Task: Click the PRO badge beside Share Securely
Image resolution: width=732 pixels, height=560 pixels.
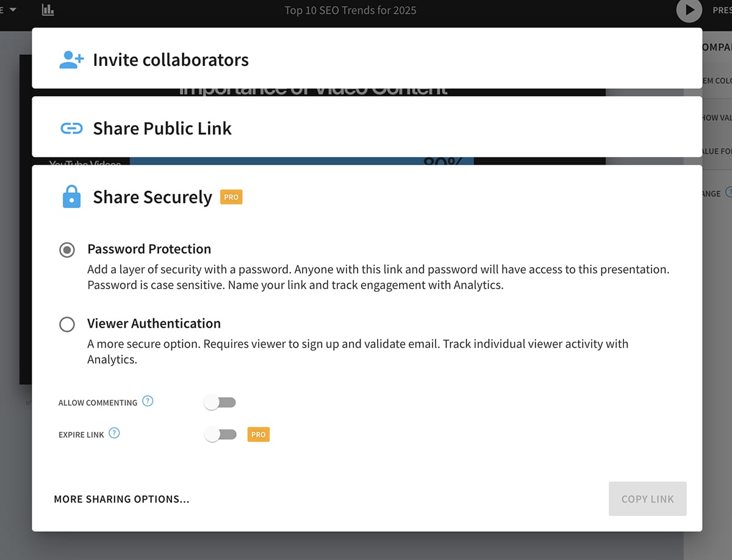Action: [x=231, y=197]
